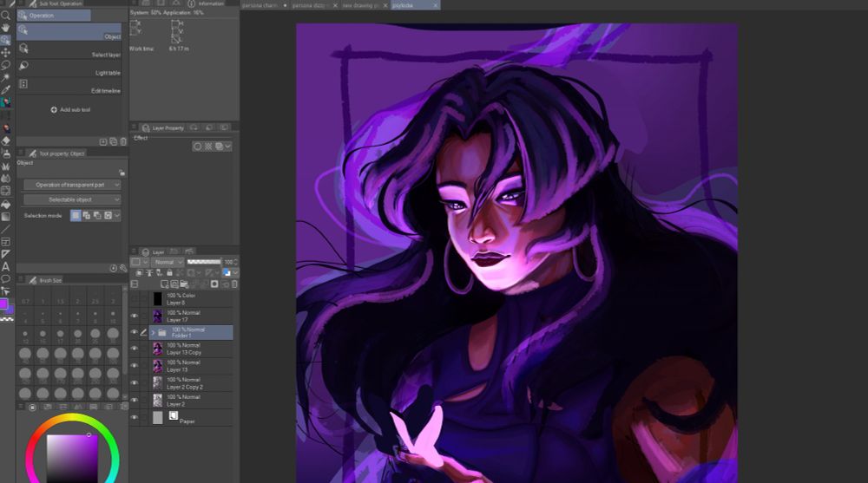The height and width of the screenshot is (483, 868).
Task: Toggle new selection mode button
Action: tap(76, 215)
